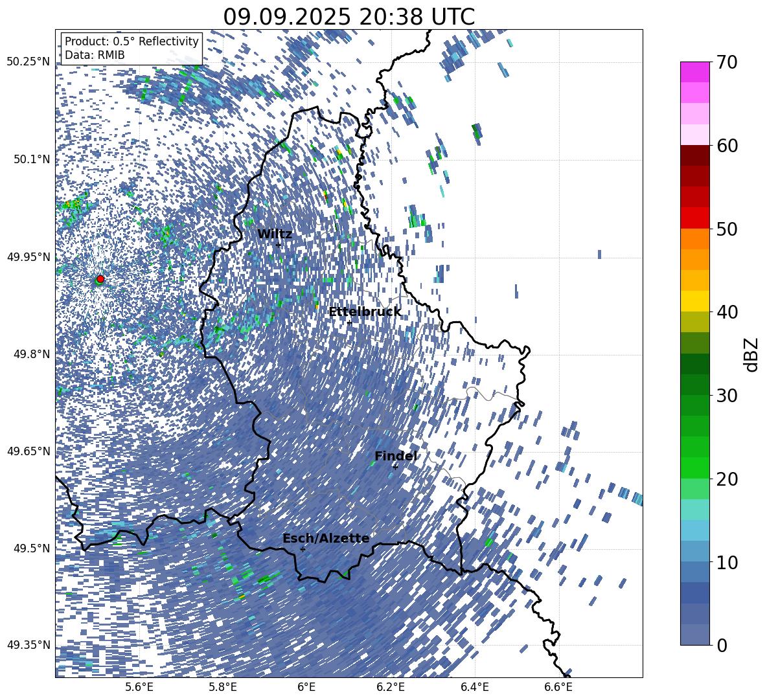Click the Wiltz location cross marker
The width and height of the screenshot is (767, 700).
click(x=279, y=245)
